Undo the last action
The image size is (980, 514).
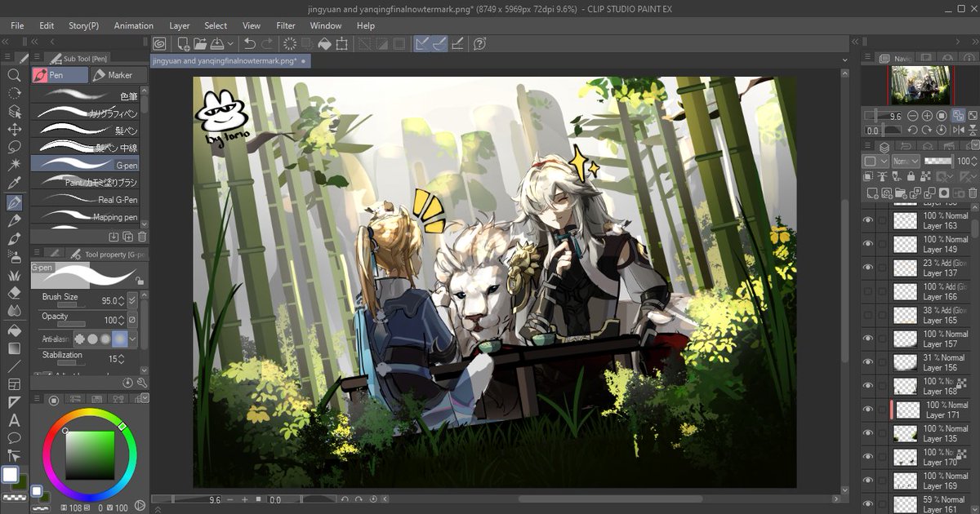click(250, 43)
